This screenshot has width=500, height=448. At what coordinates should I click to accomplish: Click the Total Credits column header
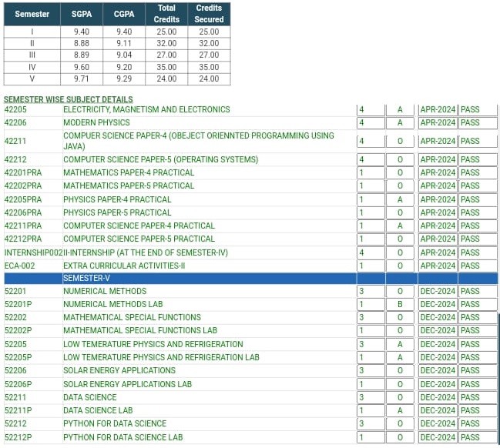(166, 14)
